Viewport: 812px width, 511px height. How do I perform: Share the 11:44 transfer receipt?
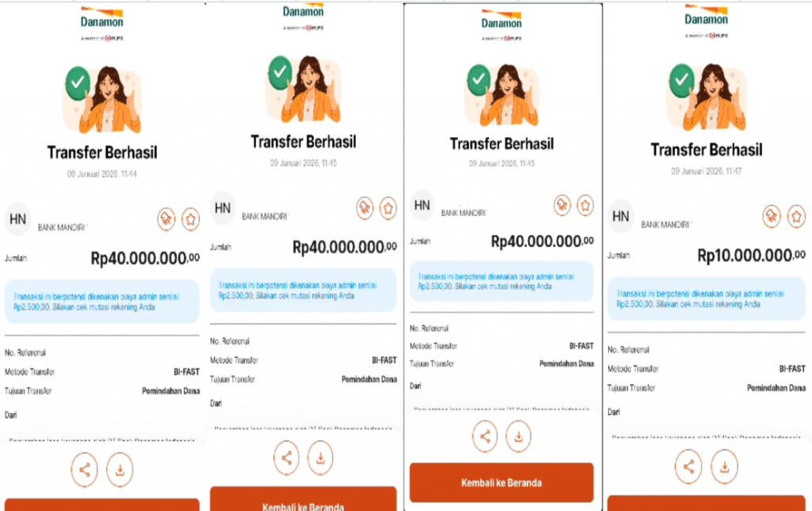pyautogui.click(x=84, y=470)
